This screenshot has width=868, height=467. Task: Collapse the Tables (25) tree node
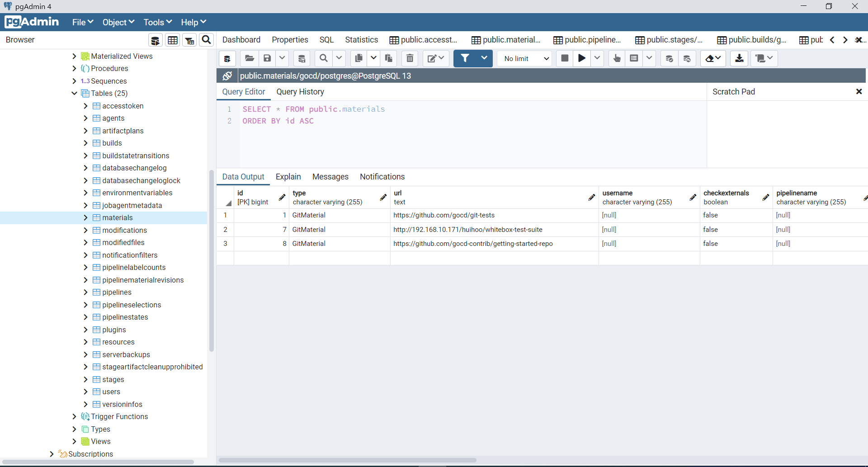pyautogui.click(x=74, y=93)
